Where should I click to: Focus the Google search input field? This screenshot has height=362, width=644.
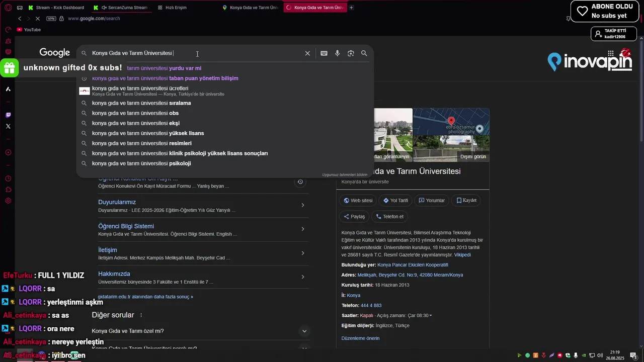coord(196,53)
